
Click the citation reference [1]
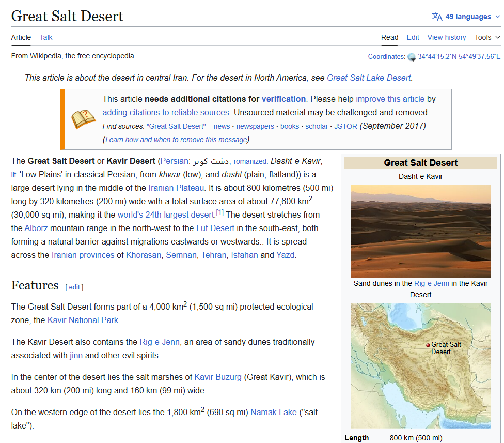coord(219,212)
